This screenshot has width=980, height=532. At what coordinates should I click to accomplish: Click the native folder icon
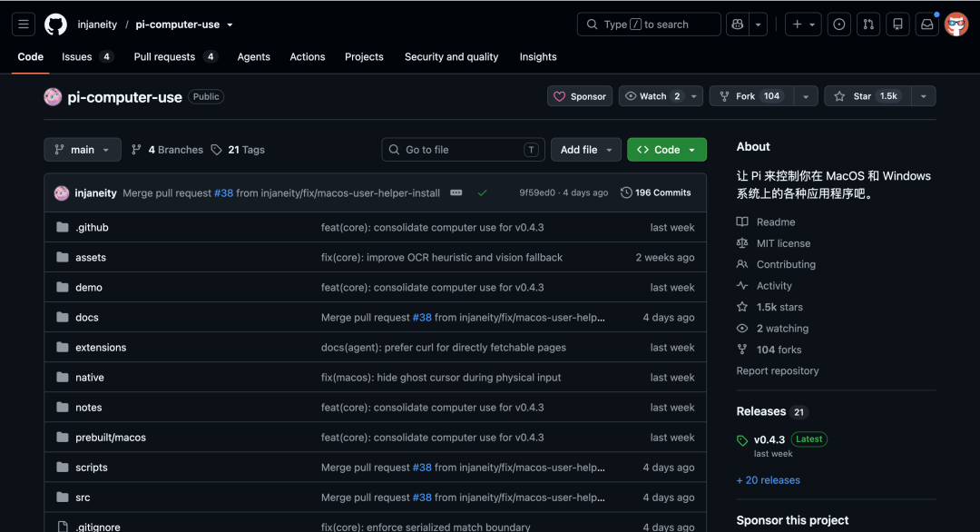pyautogui.click(x=63, y=377)
